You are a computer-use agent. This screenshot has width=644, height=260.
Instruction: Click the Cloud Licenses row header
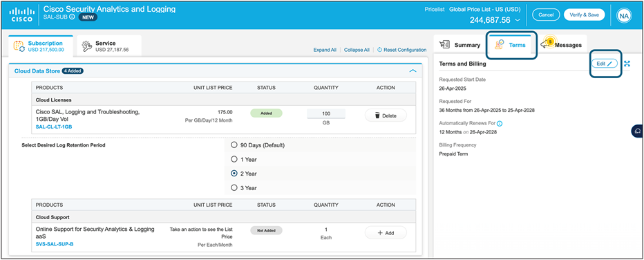[223, 100]
